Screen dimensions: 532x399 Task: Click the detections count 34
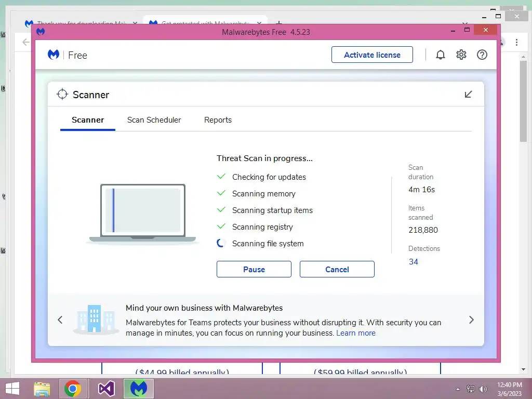click(x=413, y=262)
